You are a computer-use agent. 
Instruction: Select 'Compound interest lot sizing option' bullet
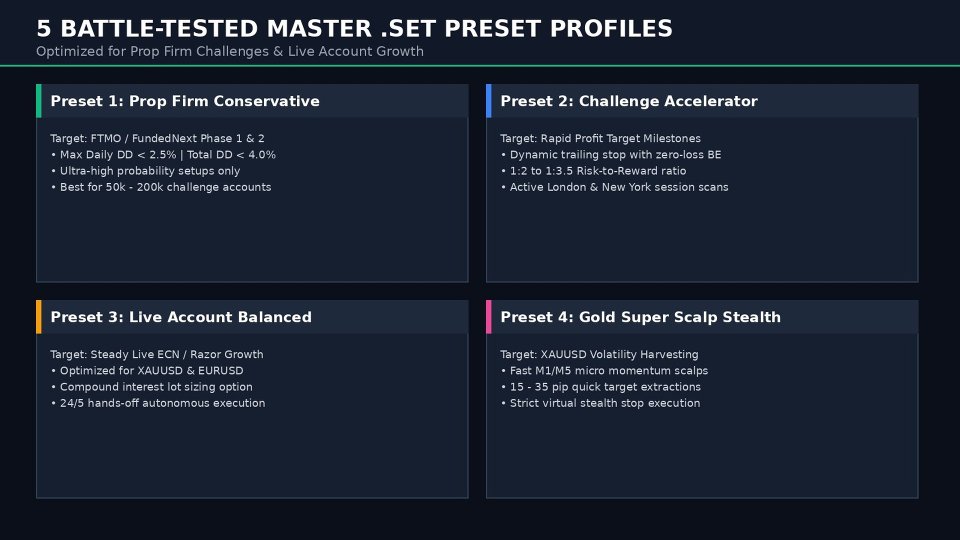pyautogui.click(x=151, y=387)
